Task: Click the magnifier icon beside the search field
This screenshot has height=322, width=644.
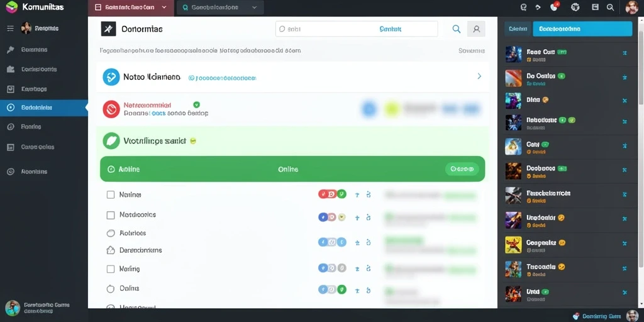Action: click(456, 29)
